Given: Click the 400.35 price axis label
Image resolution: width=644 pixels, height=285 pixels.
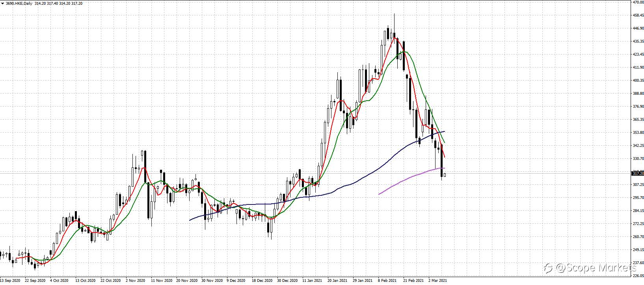Looking at the screenshot, I should 638,81.
